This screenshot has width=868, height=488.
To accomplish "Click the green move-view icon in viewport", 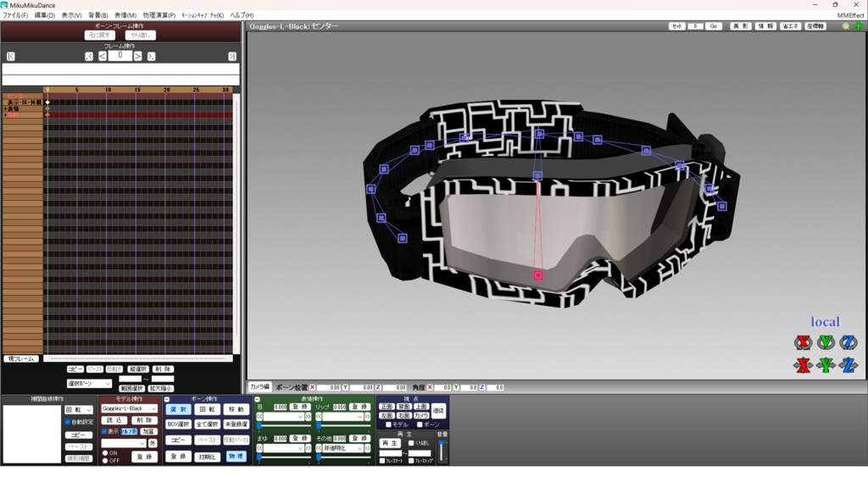I will click(x=859, y=26).
